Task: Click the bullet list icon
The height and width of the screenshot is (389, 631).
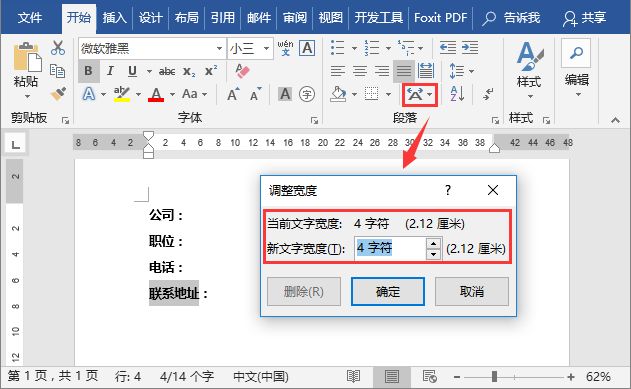Action: [337, 47]
